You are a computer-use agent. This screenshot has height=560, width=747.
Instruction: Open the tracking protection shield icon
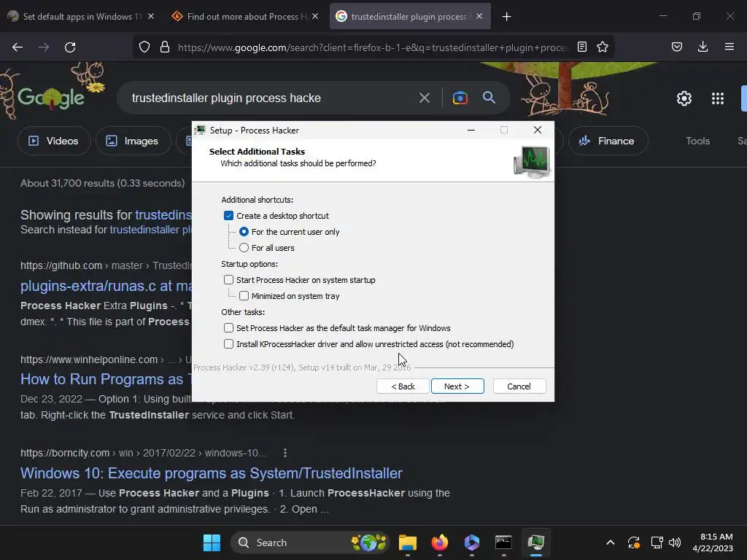click(144, 47)
